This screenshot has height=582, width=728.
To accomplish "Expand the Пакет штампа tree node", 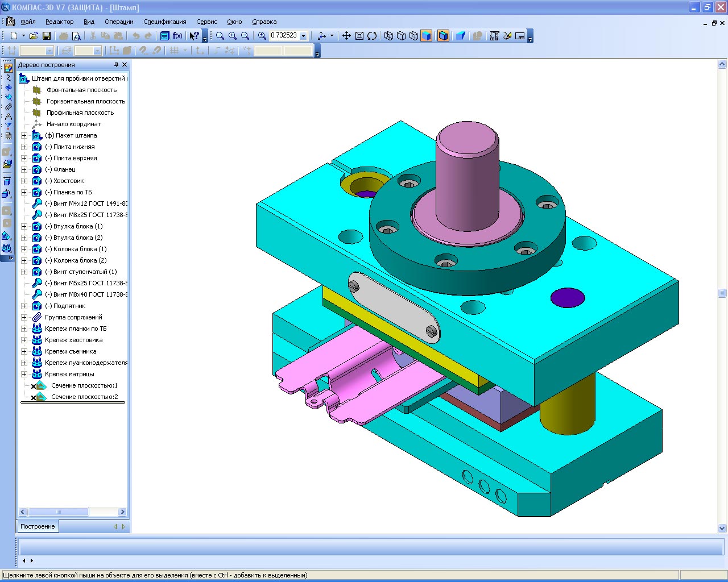I will (x=24, y=135).
